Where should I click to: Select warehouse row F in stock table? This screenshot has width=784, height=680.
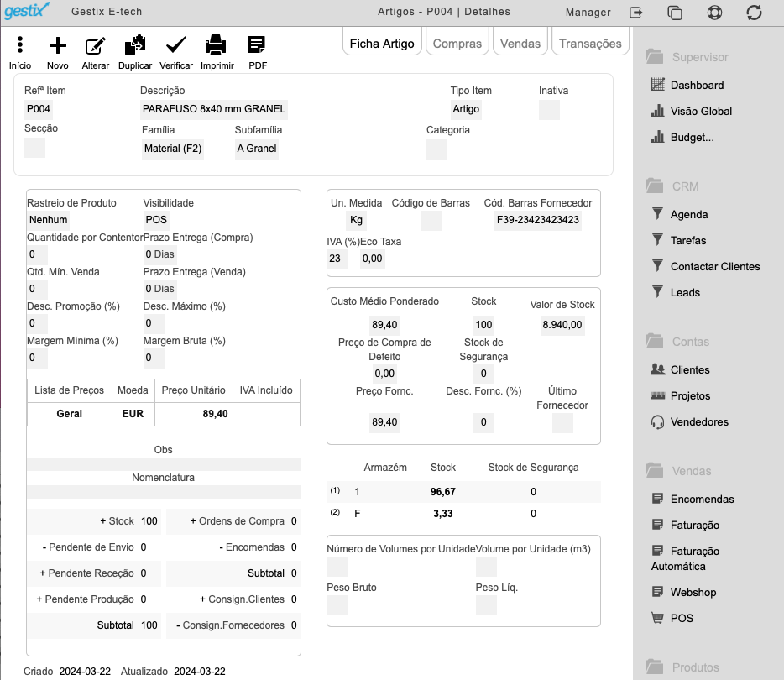(x=463, y=514)
